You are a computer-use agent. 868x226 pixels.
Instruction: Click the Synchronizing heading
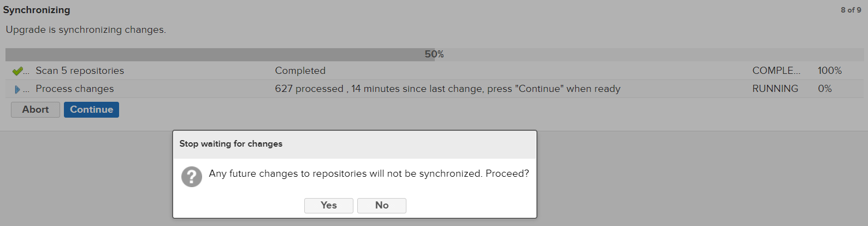coord(37,10)
